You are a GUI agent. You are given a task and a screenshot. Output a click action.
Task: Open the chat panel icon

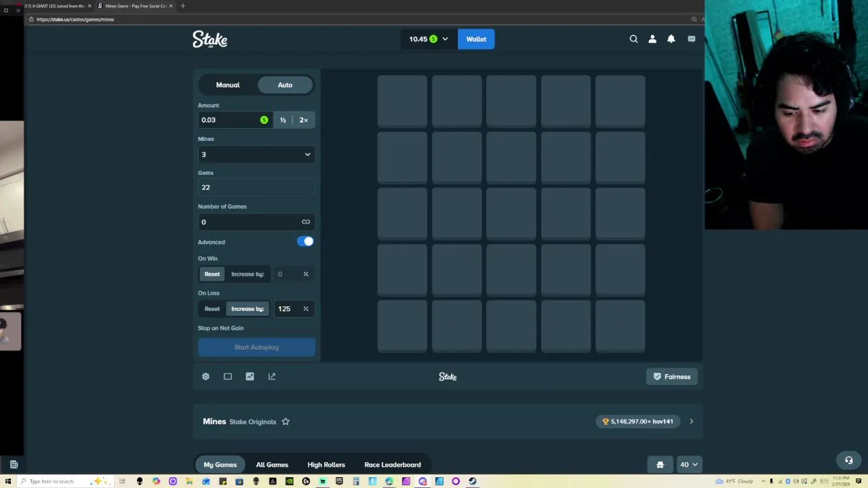point(691,39)
